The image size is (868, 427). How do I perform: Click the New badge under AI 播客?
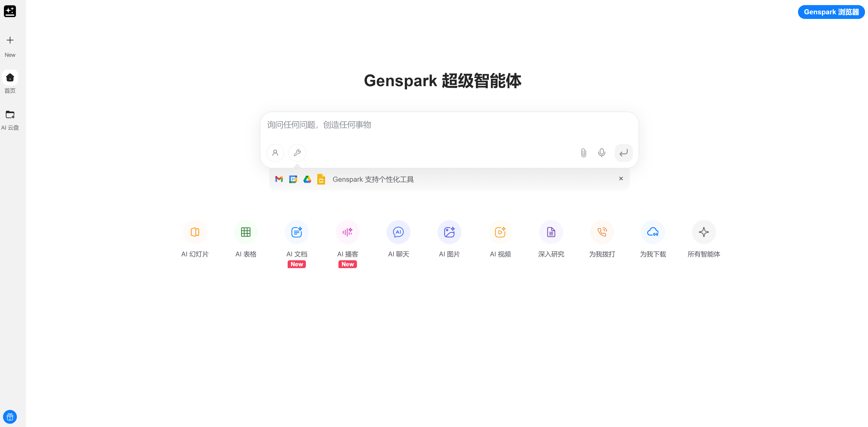coord(347,264)
